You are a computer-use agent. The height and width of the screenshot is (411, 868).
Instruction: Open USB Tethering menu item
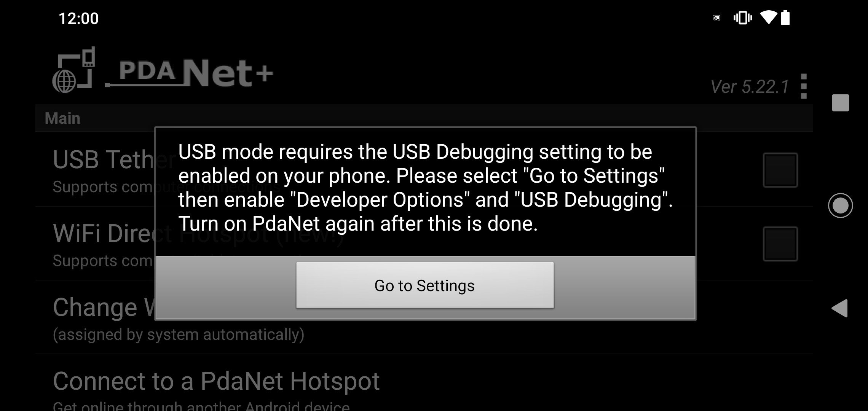coord(102,169)
